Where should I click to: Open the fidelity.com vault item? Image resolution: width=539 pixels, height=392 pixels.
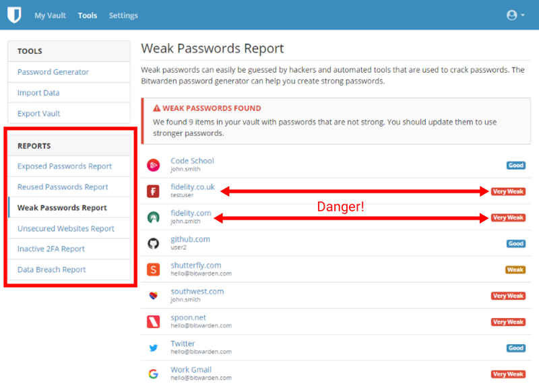click(191, 213)
